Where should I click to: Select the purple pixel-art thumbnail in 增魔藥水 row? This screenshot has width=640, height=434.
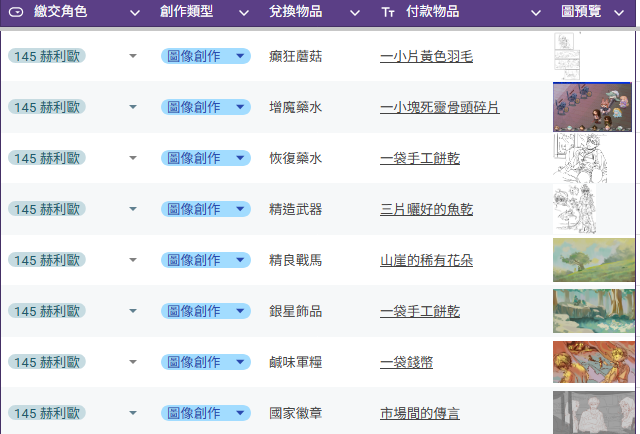[592, 107]
